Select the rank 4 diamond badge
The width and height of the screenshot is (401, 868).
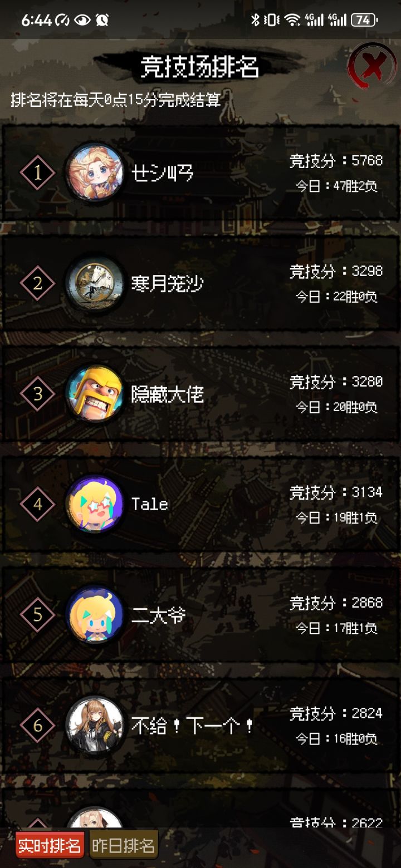tap(37, 504)
